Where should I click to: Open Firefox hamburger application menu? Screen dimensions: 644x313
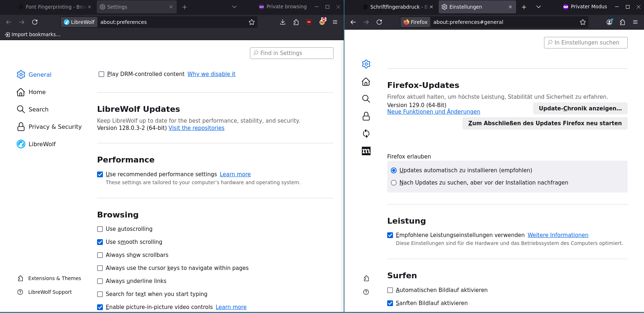click(x=635, y=22)
